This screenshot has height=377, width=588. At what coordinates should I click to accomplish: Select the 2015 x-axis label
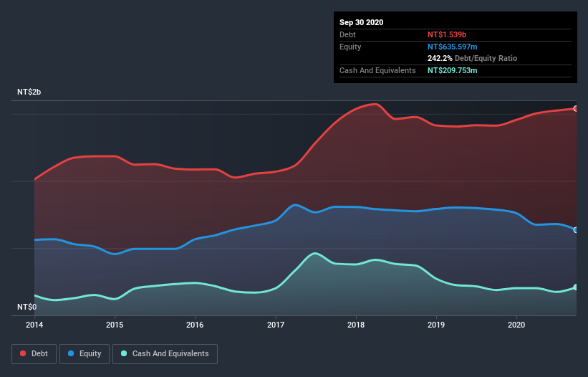coord(115,325)
